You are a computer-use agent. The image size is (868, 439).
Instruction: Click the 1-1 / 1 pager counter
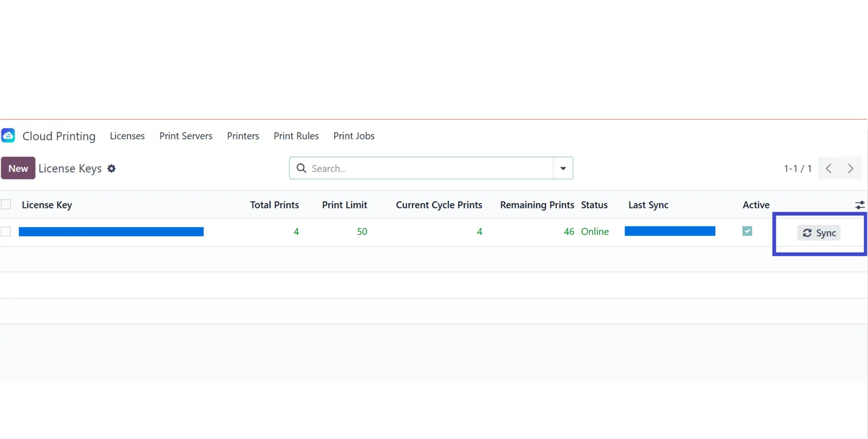(797, 169)
